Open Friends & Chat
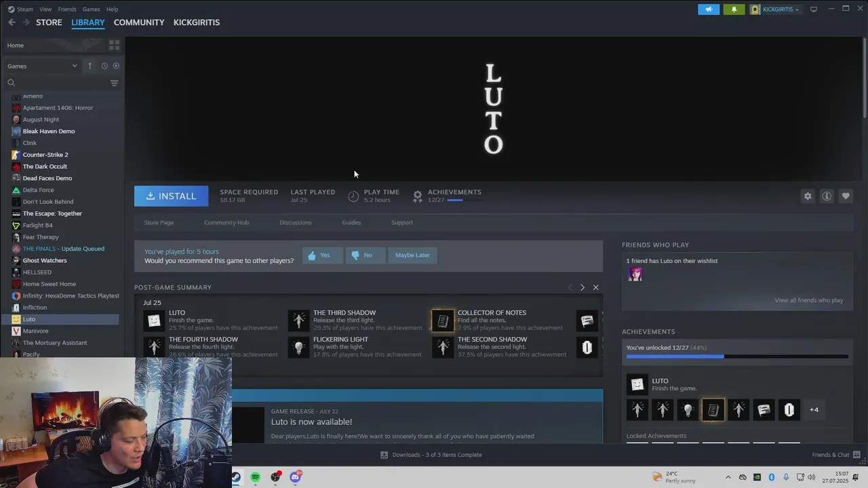The width and height of the screenshot is (868, 488). pyautogui.click(x=836, y=455)
